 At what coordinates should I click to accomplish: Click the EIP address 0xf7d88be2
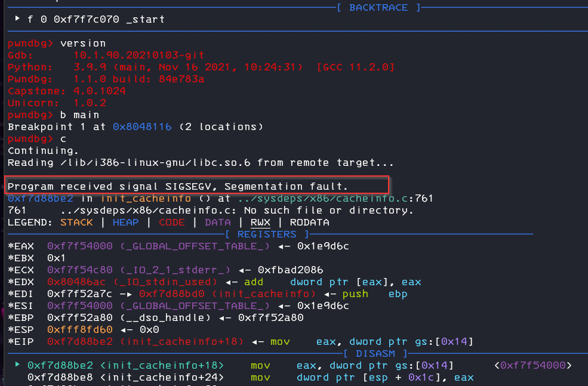pos(80,342)
